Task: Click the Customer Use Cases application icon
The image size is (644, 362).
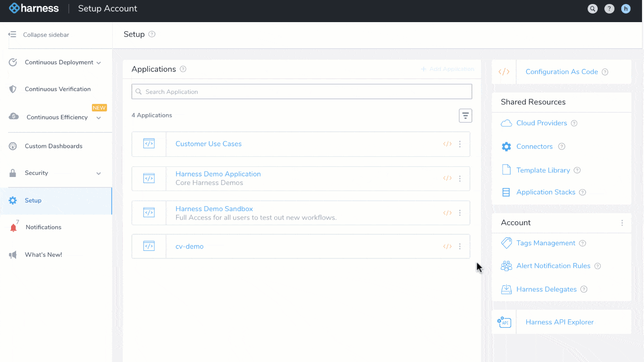Action: pyautogui.click(x=149, y=144)
